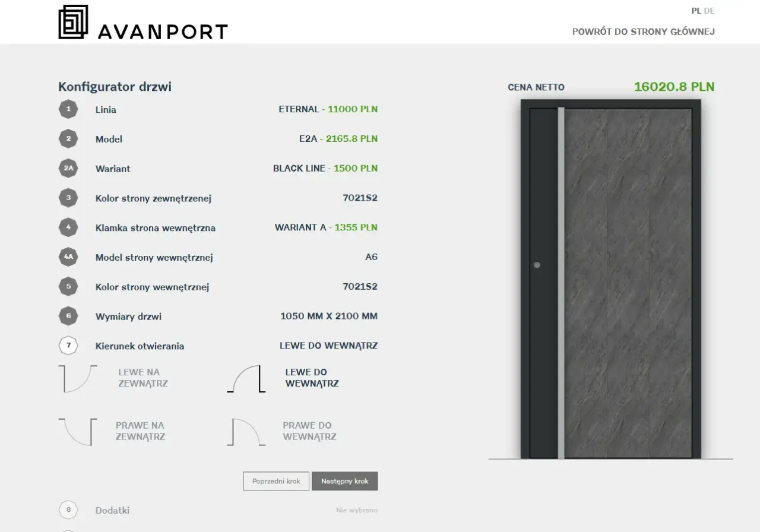Viewport: 760px width, 532px height.
Task: Select step 2 octagon for Model
Action: (68, 139)
